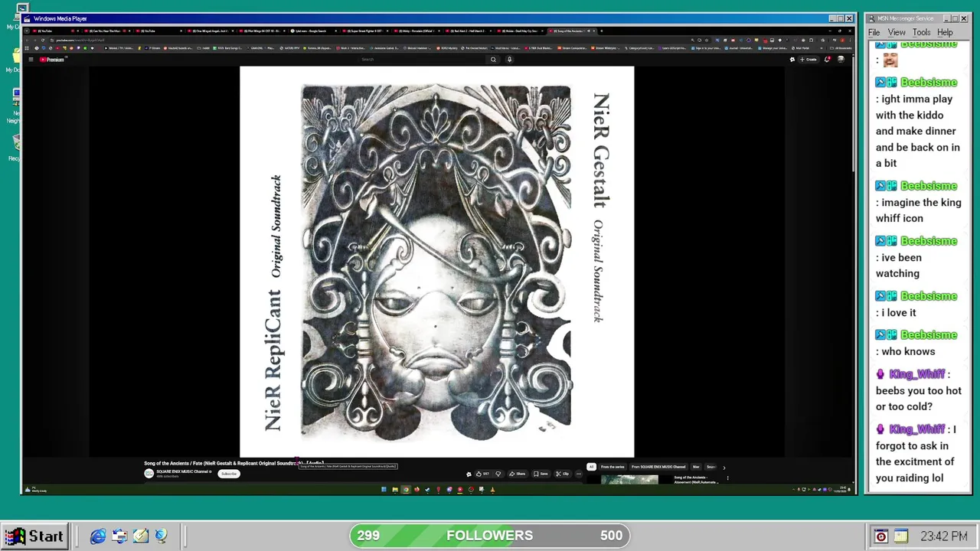Click Beebsisme username on 'who knows' message
The height and width of the screenshot is (551, 980).
929,335
